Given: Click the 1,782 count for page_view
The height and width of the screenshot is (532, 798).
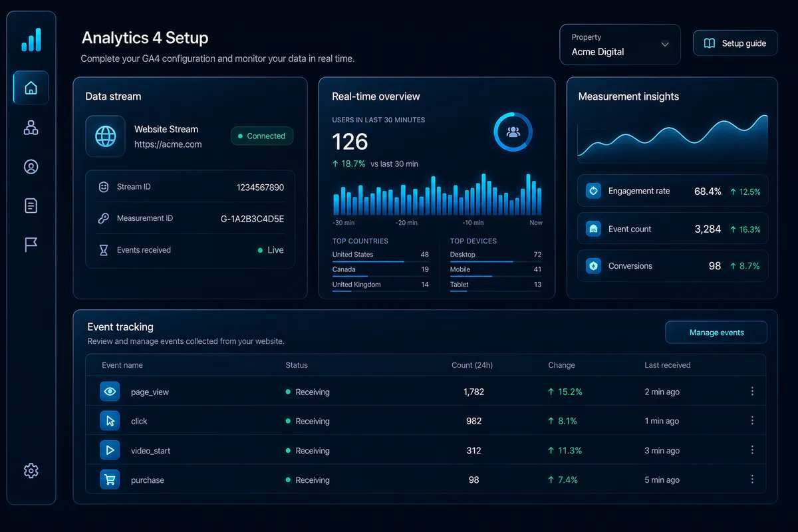Looking at the screenshot, I should click(473, 392).
